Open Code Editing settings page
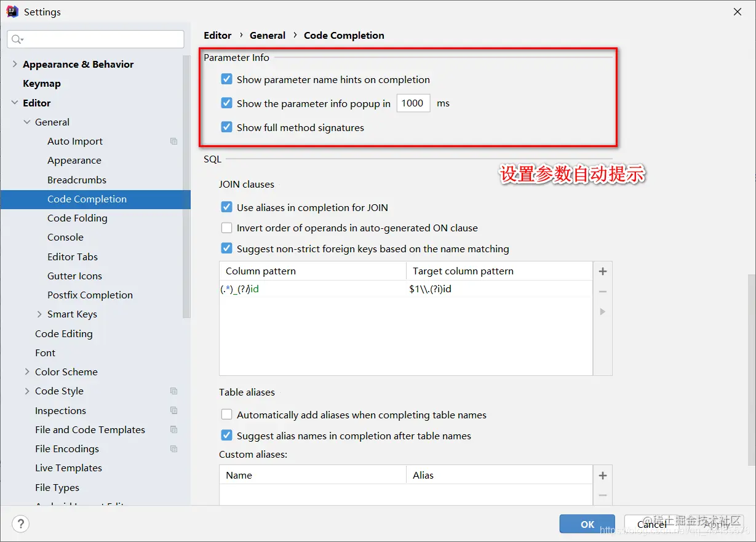This screenshot has height=542, width=756. pyautogui.click(x=64, y=333)
